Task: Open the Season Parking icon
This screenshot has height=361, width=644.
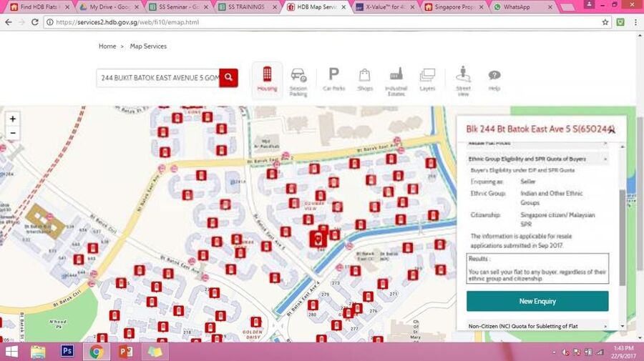Action: coord(298,79)
